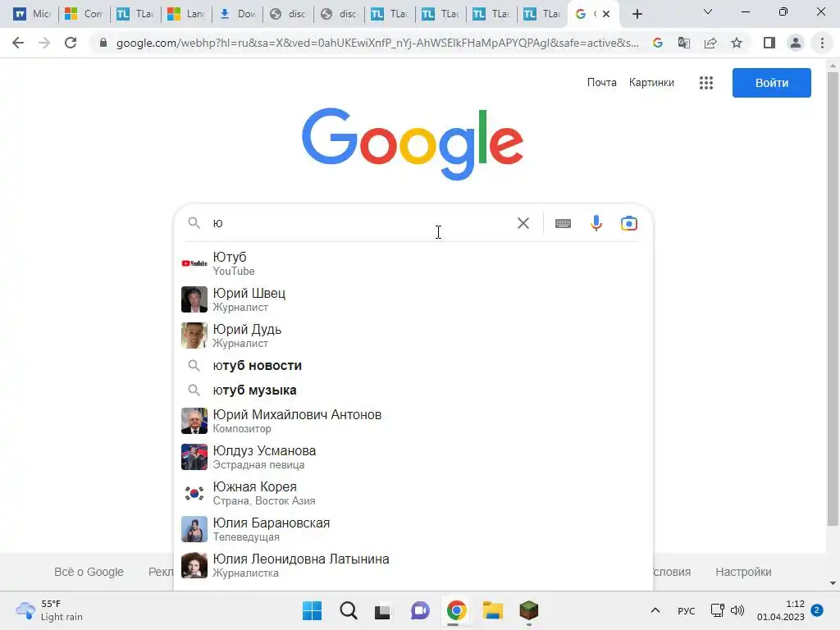The height and width of the screenshot is (630, 840).
Task: Click the Google logo
Action: [x=413, y=144]
